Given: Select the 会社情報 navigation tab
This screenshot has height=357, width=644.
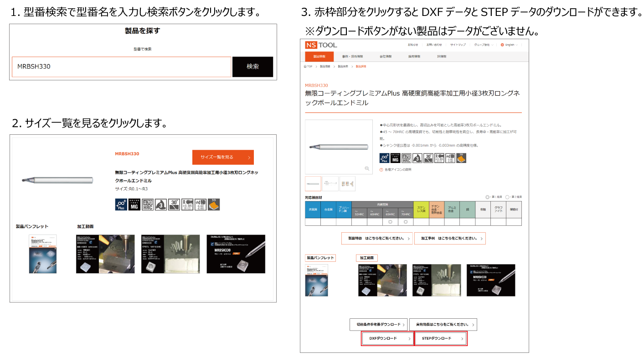Looking at the screenshot, I should coord(385,56).
